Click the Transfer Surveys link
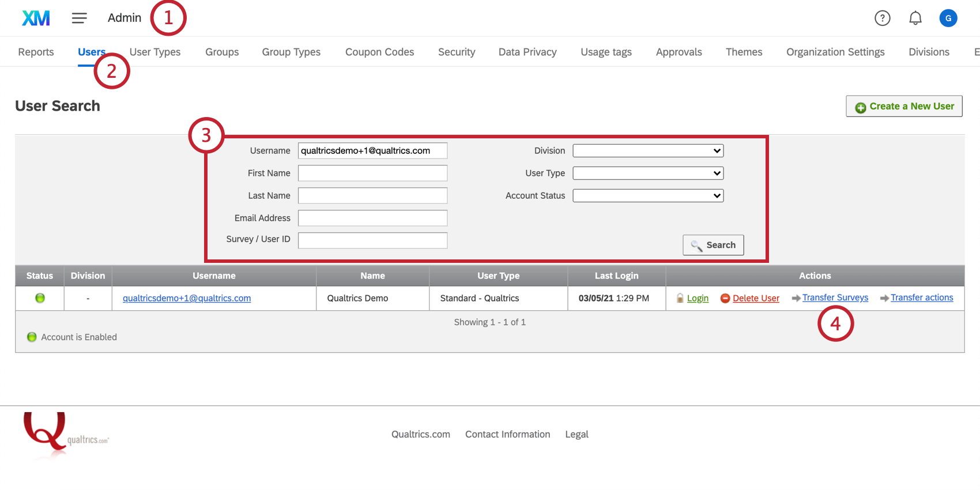The width and height of the screenshot is (980, 490). coord(835,297)
